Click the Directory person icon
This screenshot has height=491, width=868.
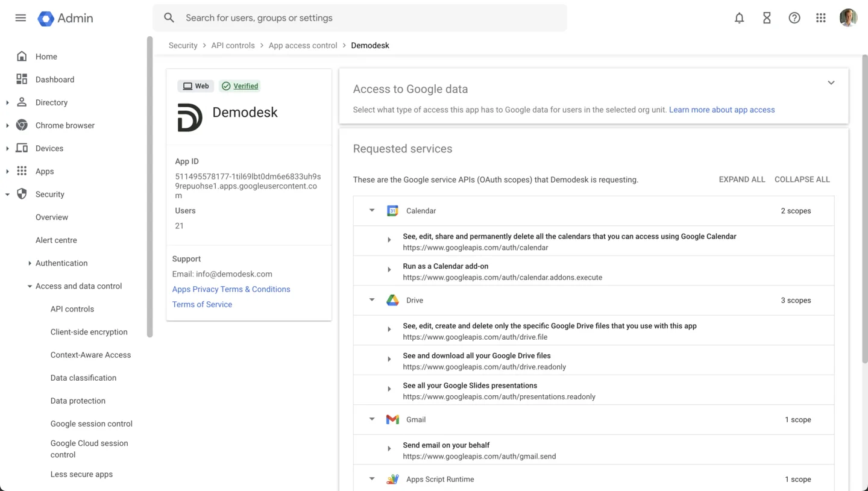point(22,102)
